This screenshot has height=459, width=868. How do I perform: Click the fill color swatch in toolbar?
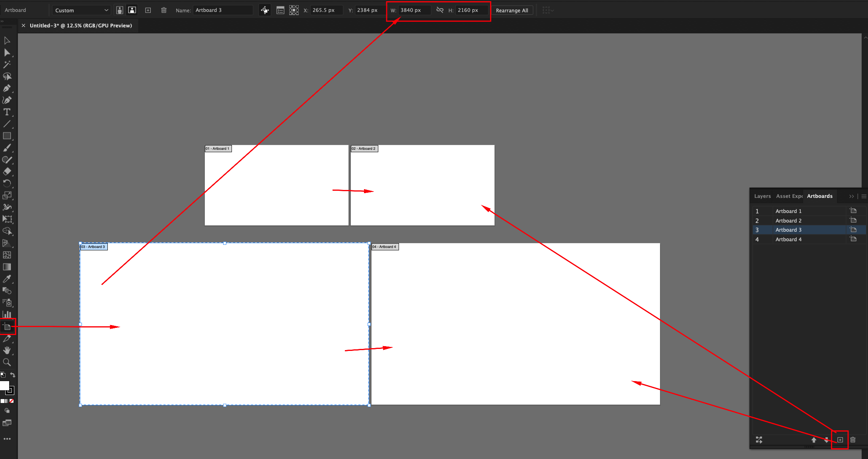tap(4, 385)
